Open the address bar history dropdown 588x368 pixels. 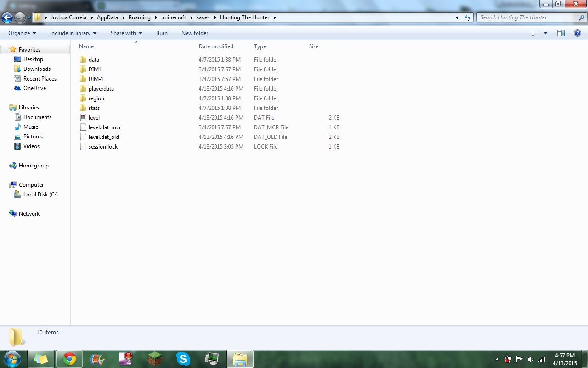457,17
